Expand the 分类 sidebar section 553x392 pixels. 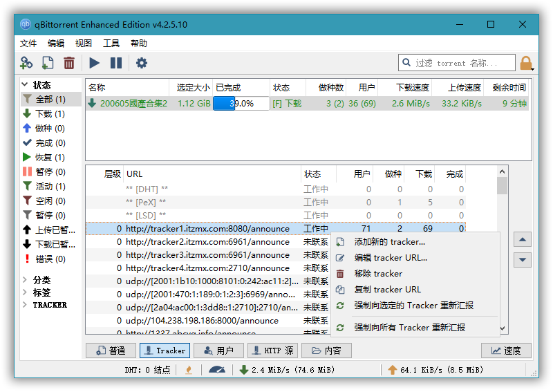point(26,280)
